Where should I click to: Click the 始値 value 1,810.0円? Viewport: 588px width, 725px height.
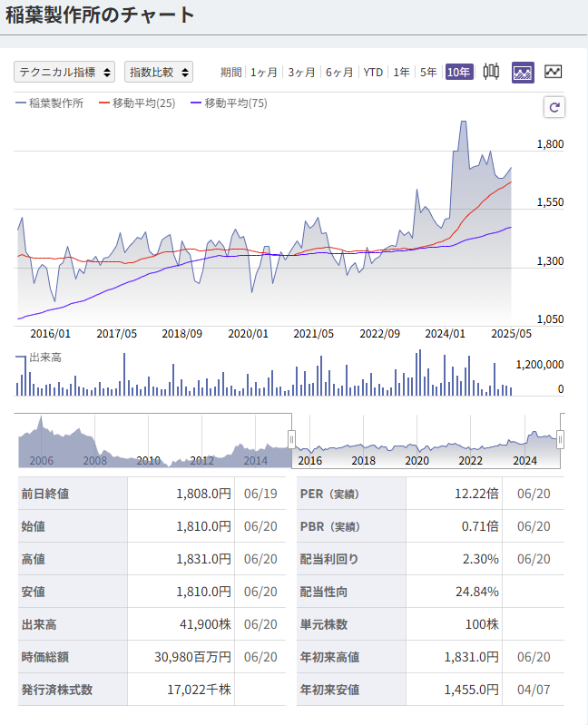[203, 526]
